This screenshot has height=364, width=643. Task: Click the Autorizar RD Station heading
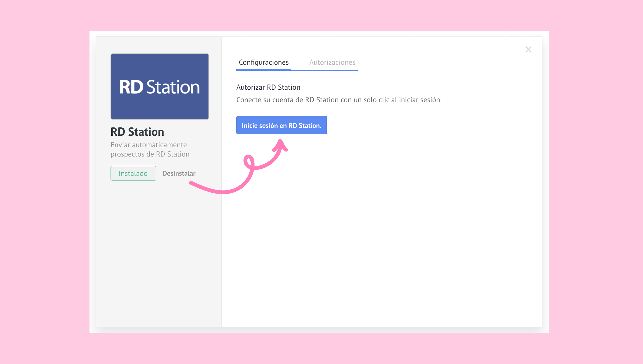268,87
